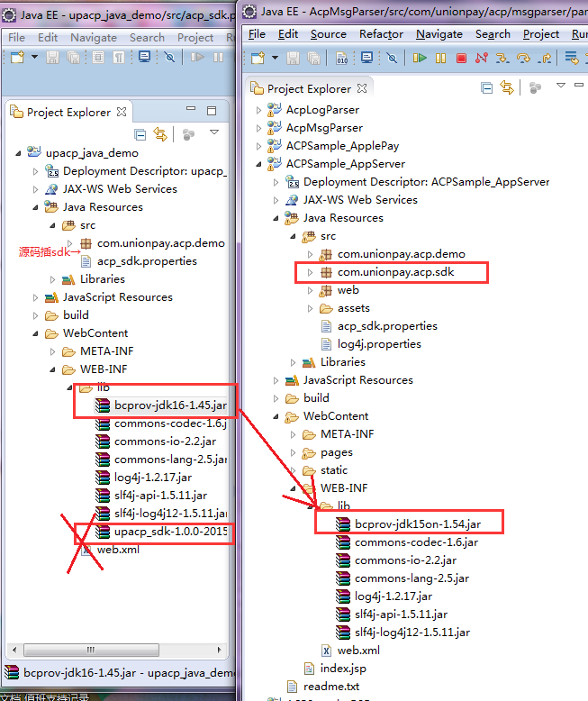The height and width of the screenshot is (701, 588).
Task: Click the Open Console monitor icon in right window
Action: point(366,58)
